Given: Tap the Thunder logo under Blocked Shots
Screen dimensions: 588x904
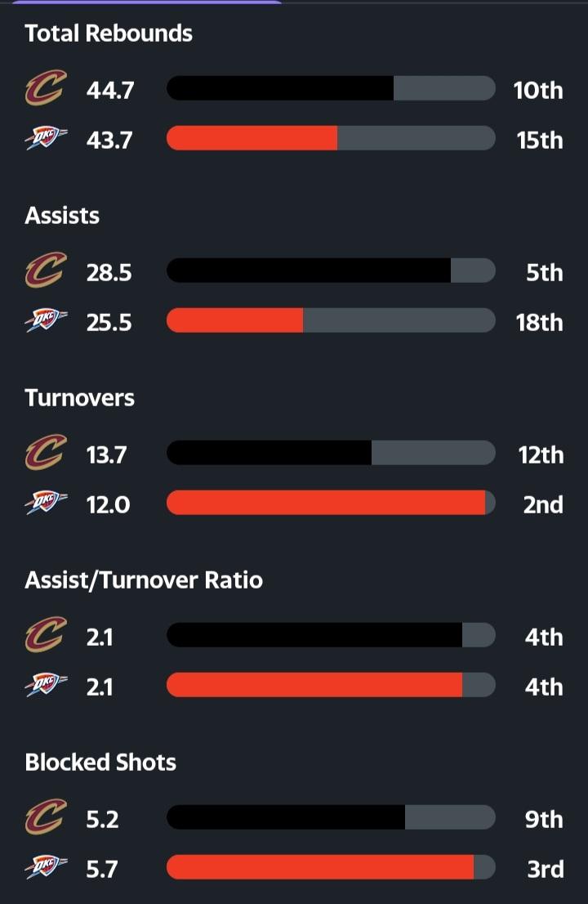Looking at the screenshot, I should 46,868.
